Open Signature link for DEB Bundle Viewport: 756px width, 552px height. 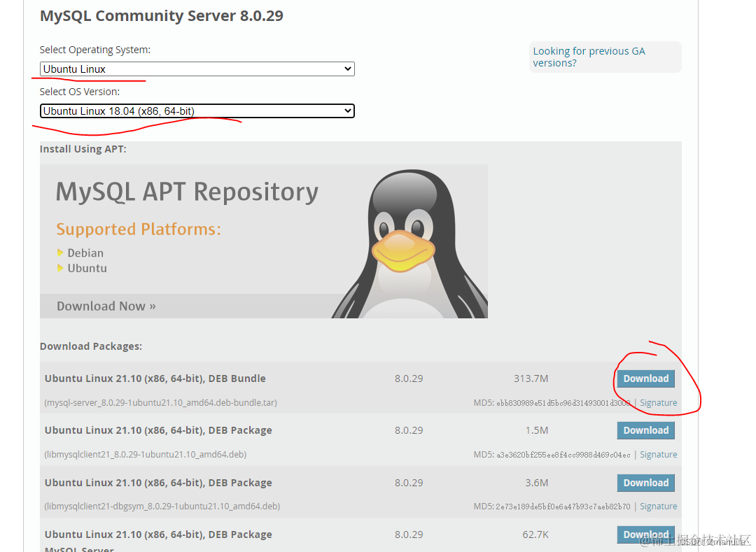658,403
